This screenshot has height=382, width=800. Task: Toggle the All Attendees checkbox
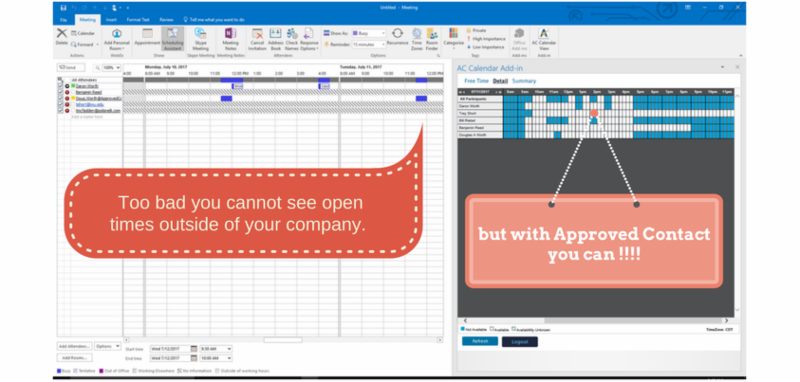(x=60, y=80)
